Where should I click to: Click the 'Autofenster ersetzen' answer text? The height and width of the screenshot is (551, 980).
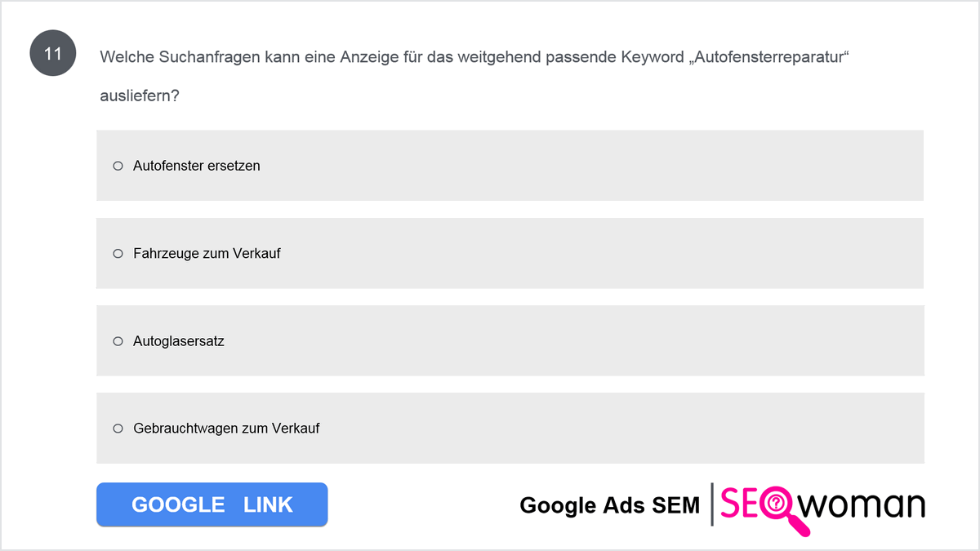pyautogui.click(x=197, y=166)
